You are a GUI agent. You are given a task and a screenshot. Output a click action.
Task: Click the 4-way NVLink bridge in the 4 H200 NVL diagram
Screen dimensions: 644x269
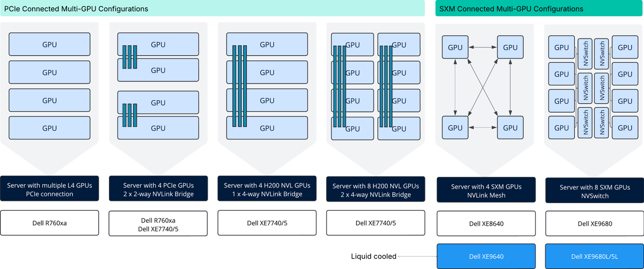[239, 86]
